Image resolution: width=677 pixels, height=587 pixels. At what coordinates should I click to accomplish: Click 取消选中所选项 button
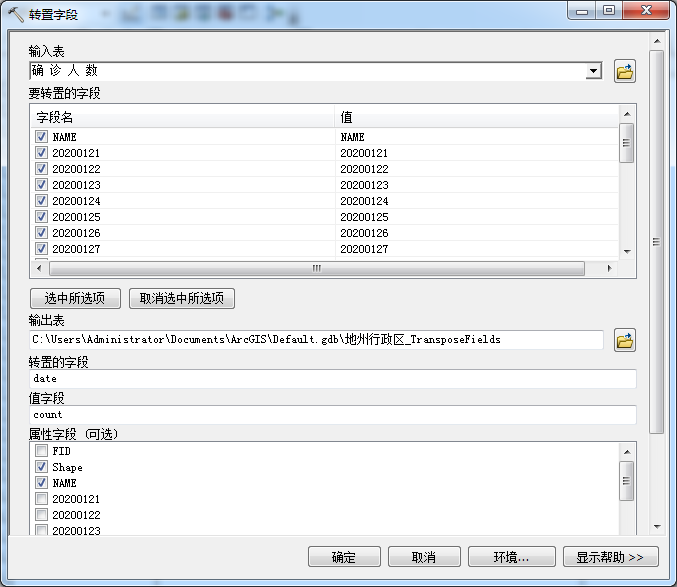pyautogui.click(x=182, y=298)
